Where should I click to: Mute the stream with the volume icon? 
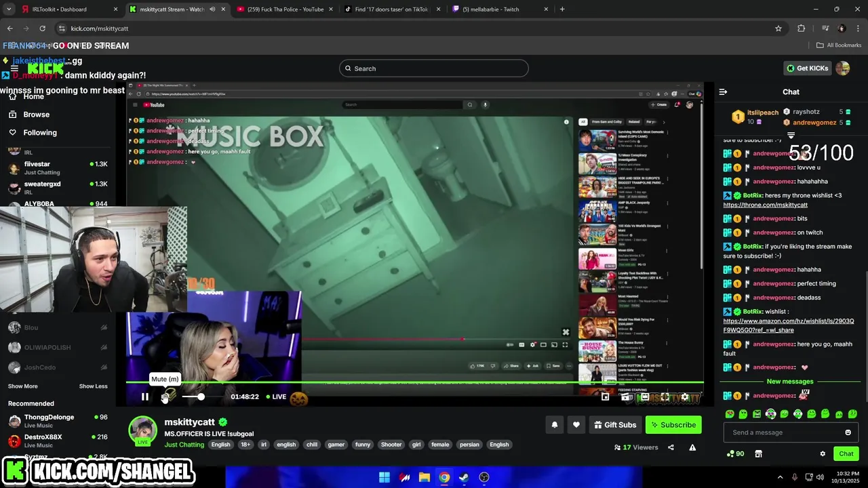click(165, 396)
